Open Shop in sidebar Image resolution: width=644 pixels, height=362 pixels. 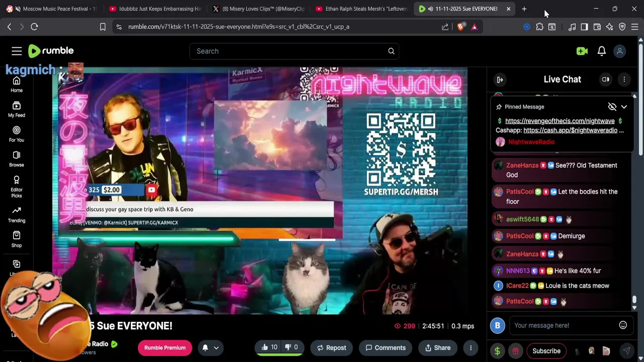point(17,239)
